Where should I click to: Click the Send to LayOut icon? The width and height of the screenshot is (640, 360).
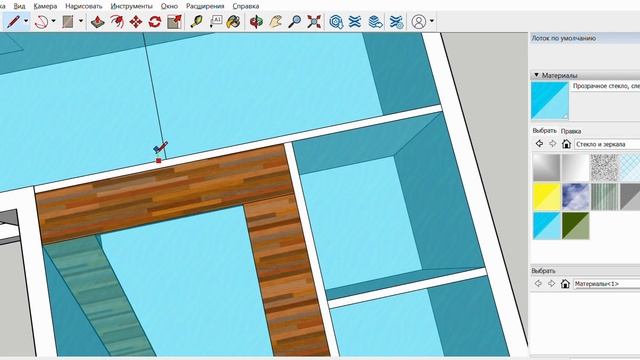tap(376, 21)
